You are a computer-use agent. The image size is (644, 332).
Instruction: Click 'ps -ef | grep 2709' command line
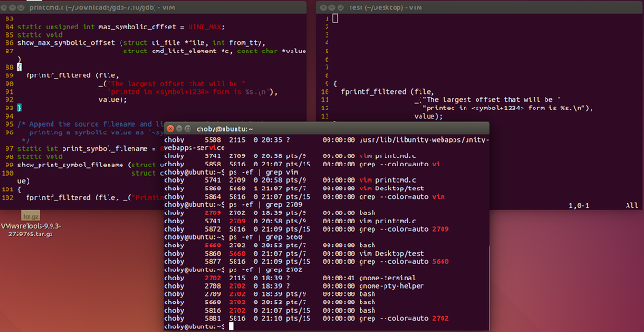(265, 205)
